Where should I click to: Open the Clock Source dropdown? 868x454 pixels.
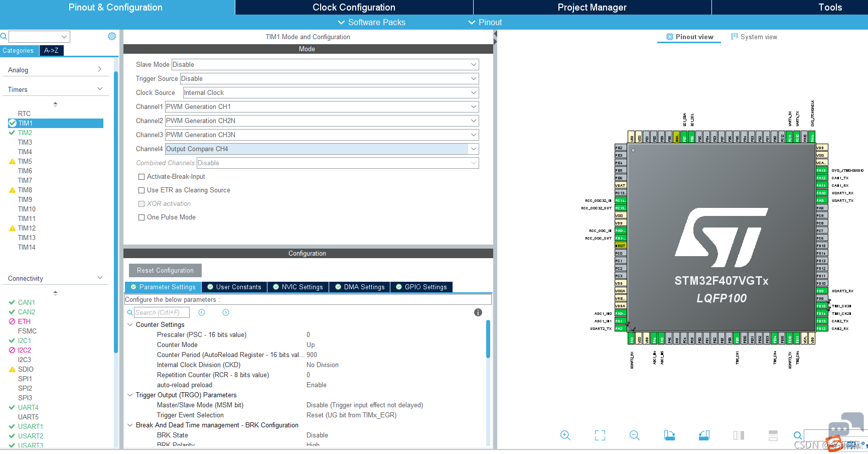pos(331,93)
